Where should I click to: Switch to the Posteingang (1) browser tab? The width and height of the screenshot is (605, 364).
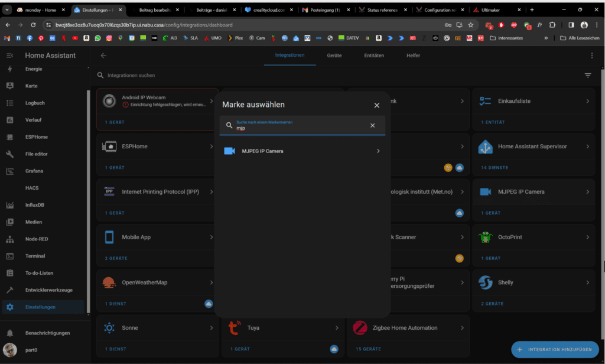click(326, 10)
